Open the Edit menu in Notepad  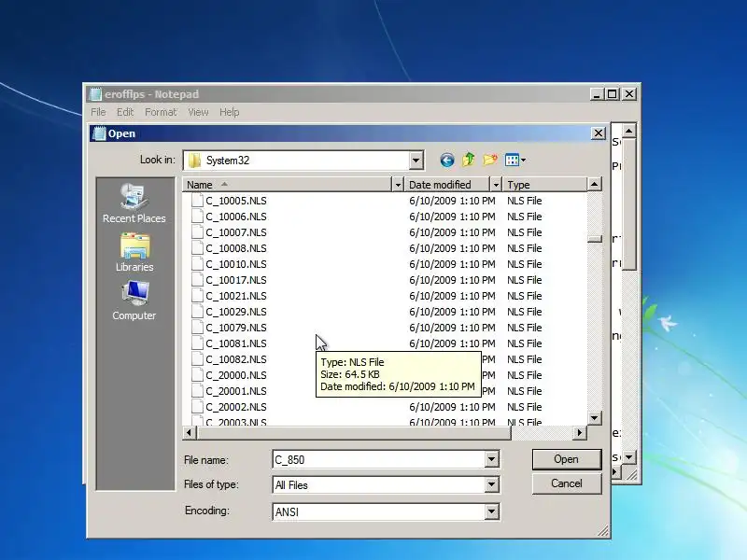point(125,112)
